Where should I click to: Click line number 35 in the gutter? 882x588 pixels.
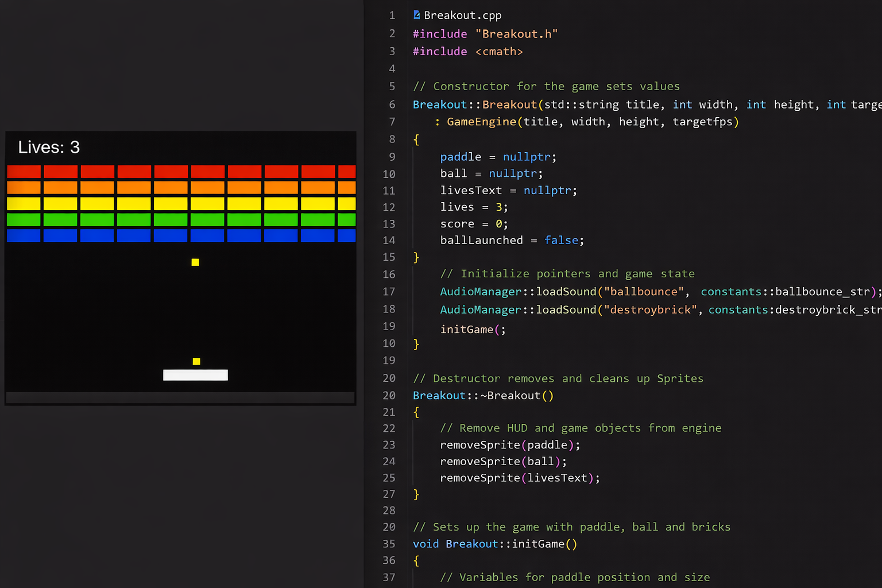tap(389, 544)
